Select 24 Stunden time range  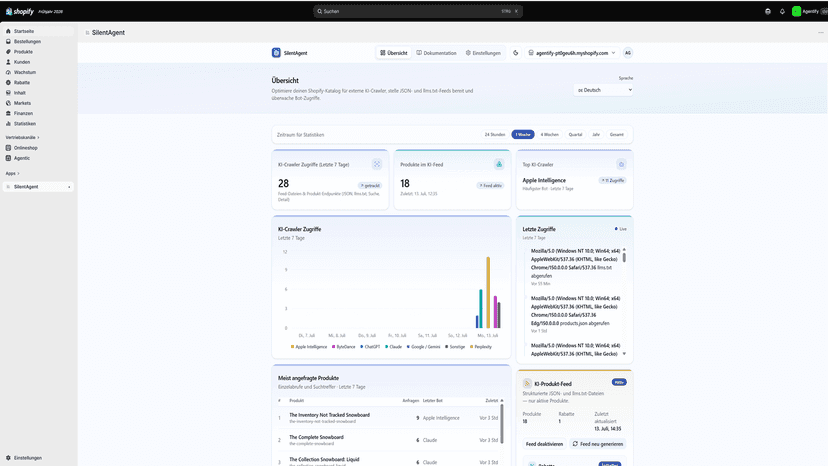495,135
